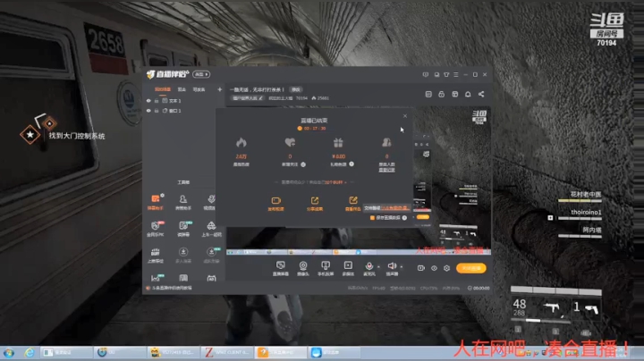Toggle the save stream data checkbox
The image size is (644, 361).
pos(372,218)
